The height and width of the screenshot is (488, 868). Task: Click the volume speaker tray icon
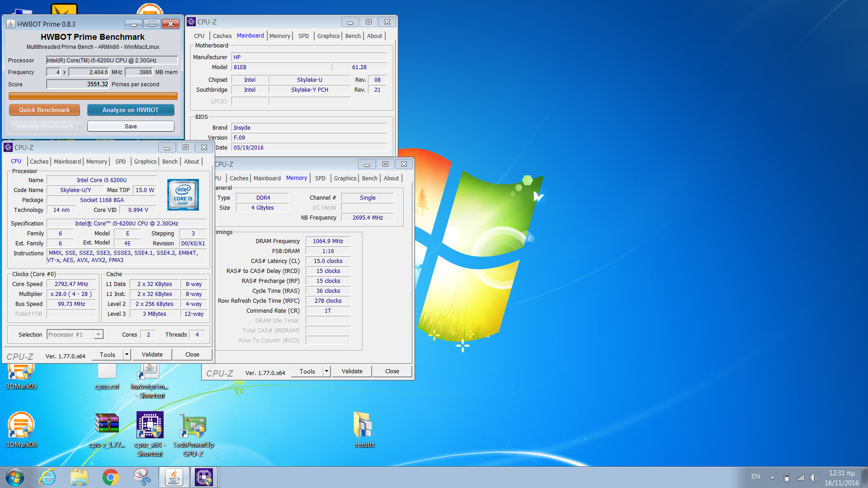814,478
